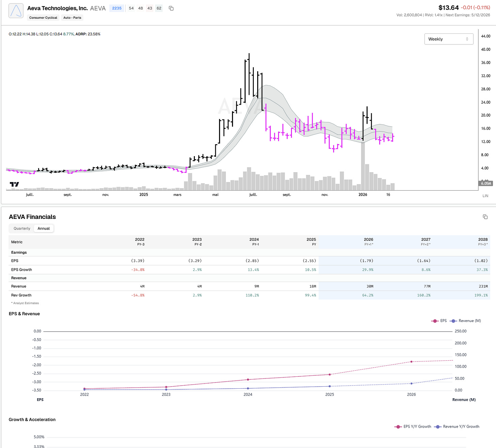Click the Rev Growth row label
Viewport: 496px width, 448px height.
point(21,295)
